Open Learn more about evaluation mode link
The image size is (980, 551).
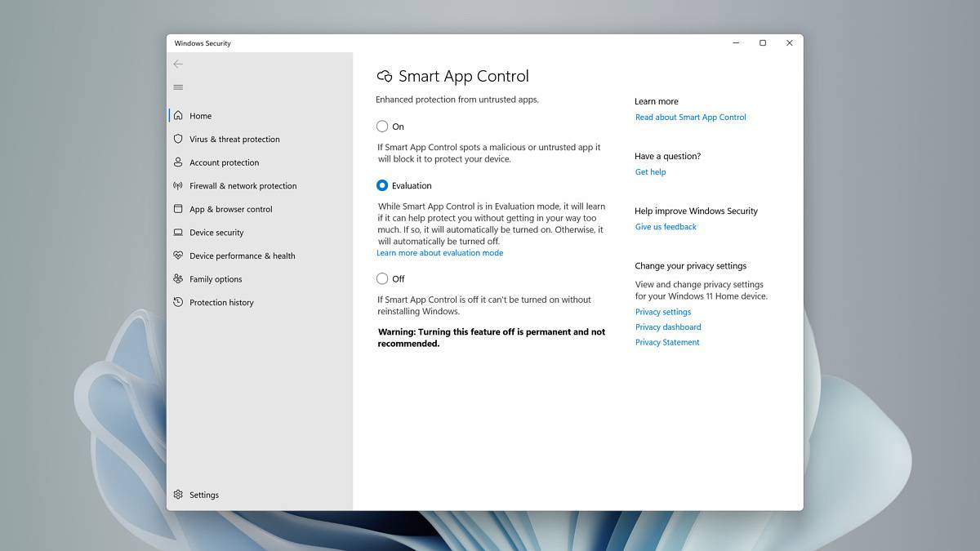[440, 253]
